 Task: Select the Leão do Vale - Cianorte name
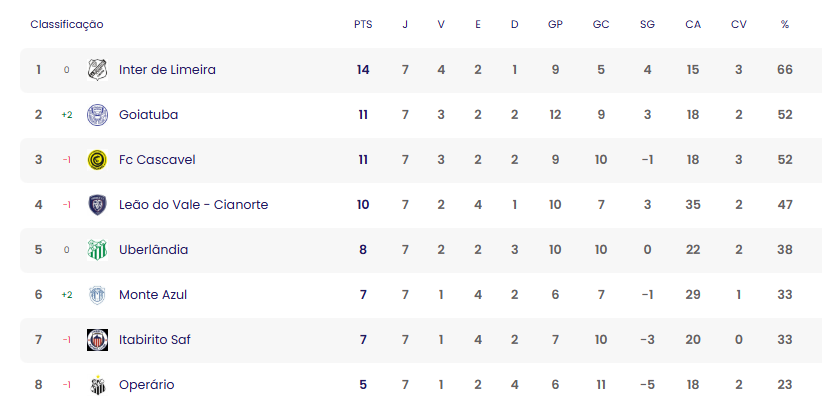point(193,205)
